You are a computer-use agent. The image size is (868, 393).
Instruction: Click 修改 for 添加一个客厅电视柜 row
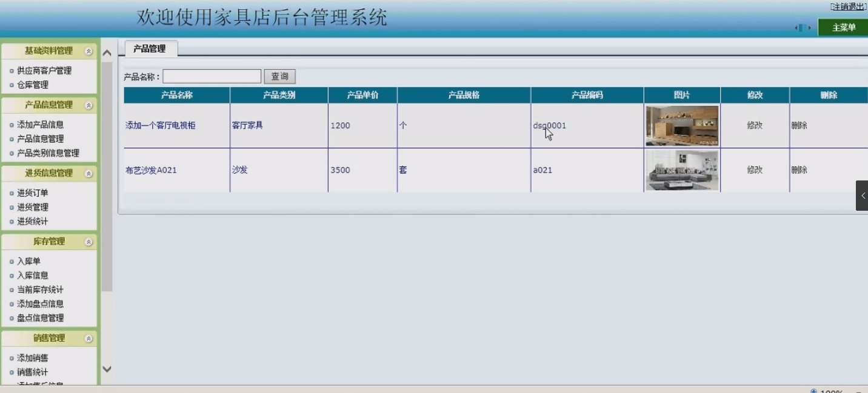point(755,125)
